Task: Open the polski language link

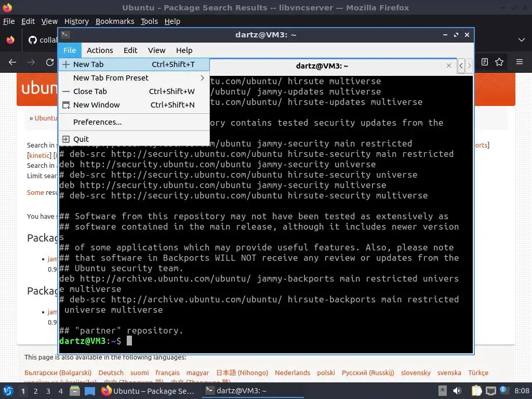Action: click(x=326, y=373)
